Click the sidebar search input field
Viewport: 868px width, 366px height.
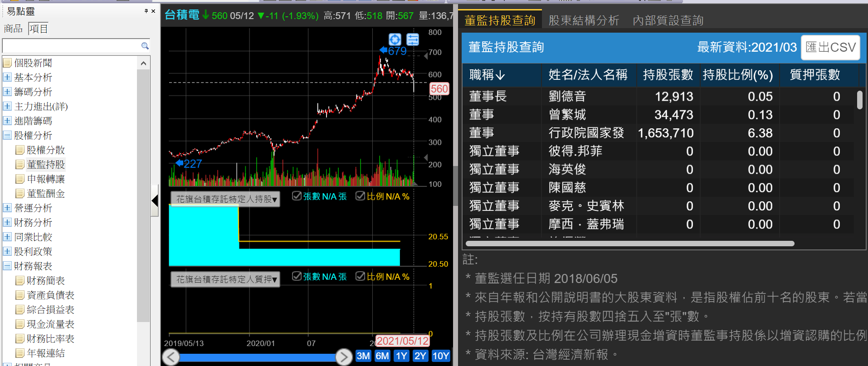click(x=72, y=46)
